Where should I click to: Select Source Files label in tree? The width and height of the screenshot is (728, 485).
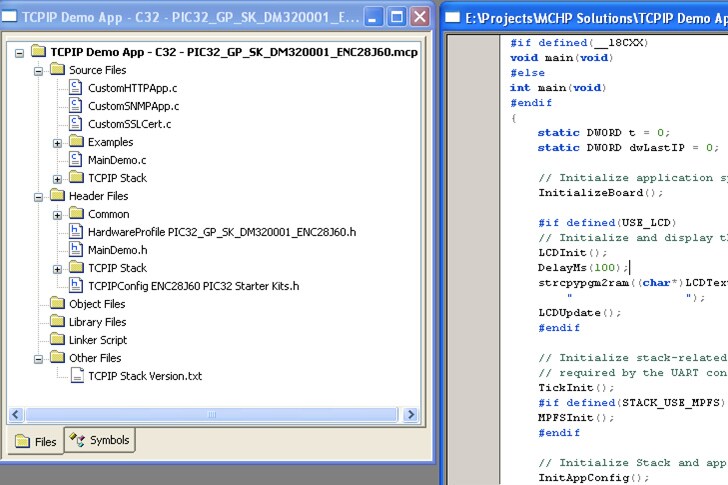98,70
